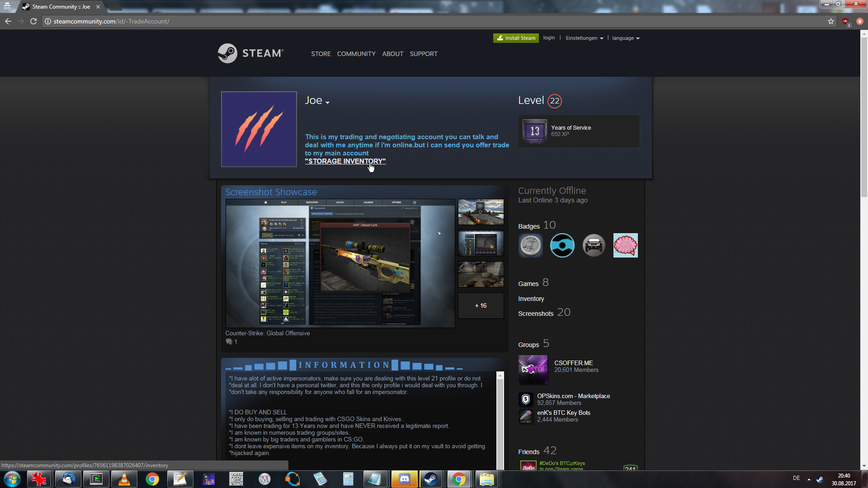Viewport: 868px width, 488px height.
Task: Open the COMMUNITY menu
Action: click(x=356, y=54)
